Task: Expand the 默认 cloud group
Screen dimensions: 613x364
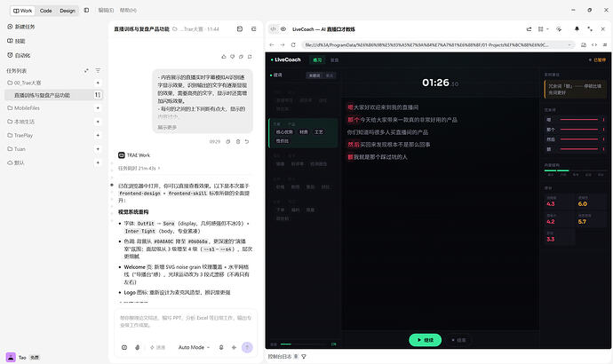Action: coord(16,162)
